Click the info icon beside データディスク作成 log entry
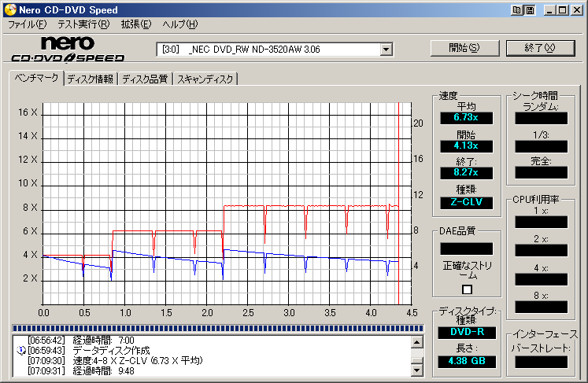The height and width of the screenshot is (383, 588). click(x=21, y=350)
